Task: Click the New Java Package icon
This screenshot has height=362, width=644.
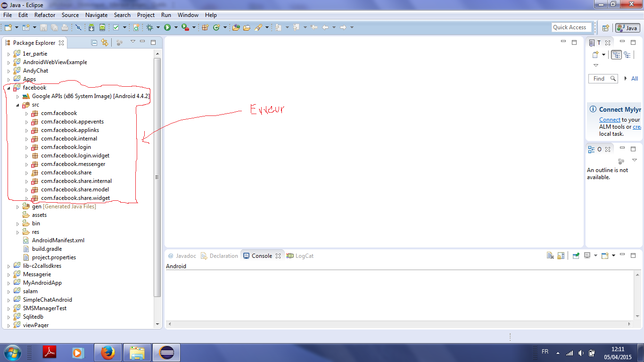Action: [x=205, y=27]
